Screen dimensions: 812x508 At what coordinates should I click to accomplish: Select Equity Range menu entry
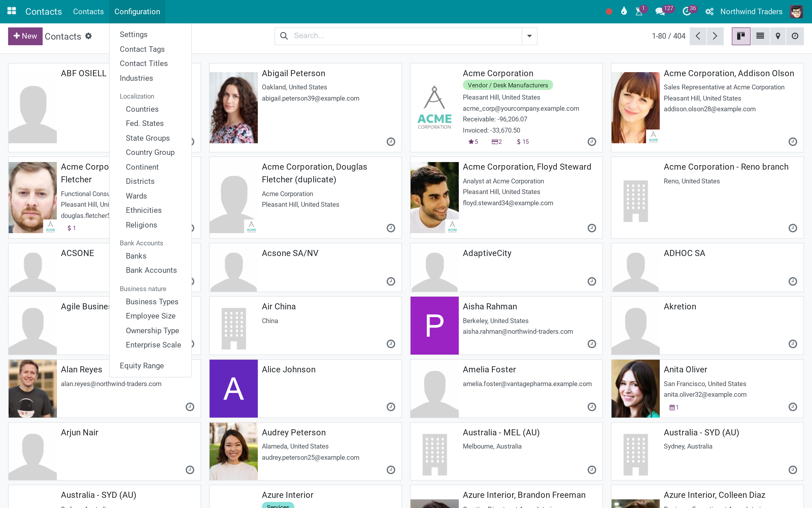coord(142,366)
